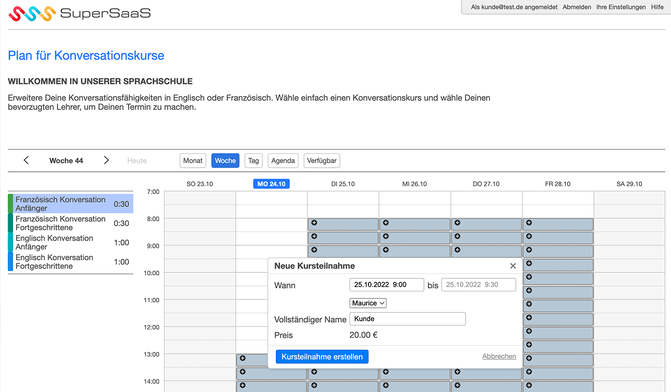Click plus icon on FR 28.10 10:30 slot
The image size is (671, 392).
[x=529, y=290]
